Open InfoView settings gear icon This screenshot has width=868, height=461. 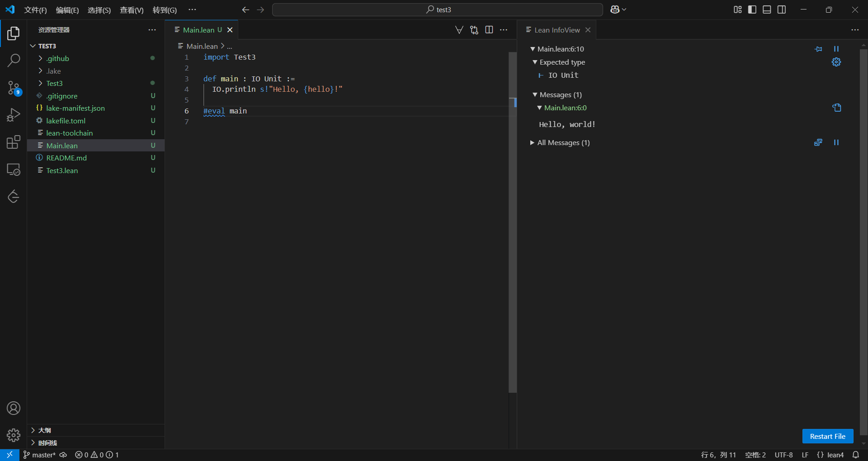click(x=836, y=62)
